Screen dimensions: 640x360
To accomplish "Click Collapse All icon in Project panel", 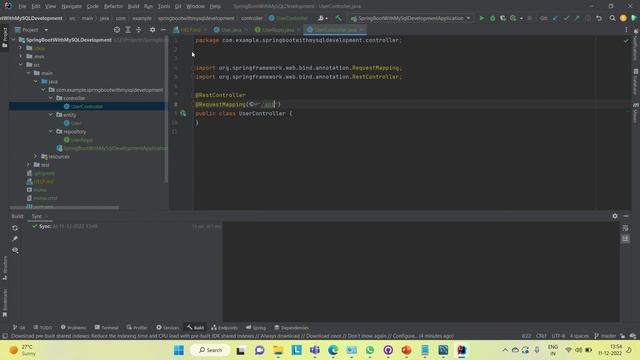I will coord(139,30).
